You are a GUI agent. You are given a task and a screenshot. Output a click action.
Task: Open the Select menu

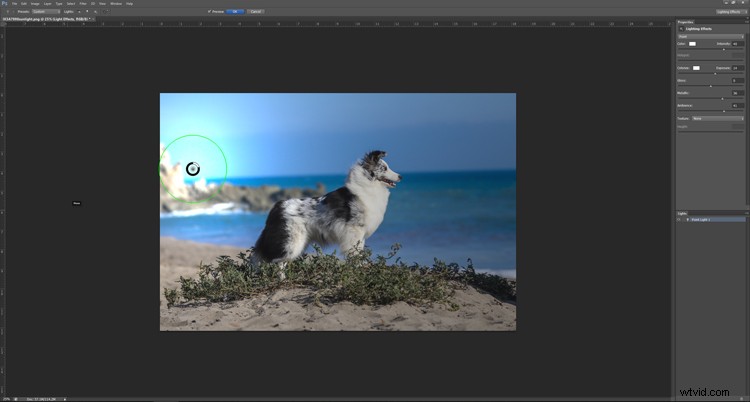click(71, 3)
